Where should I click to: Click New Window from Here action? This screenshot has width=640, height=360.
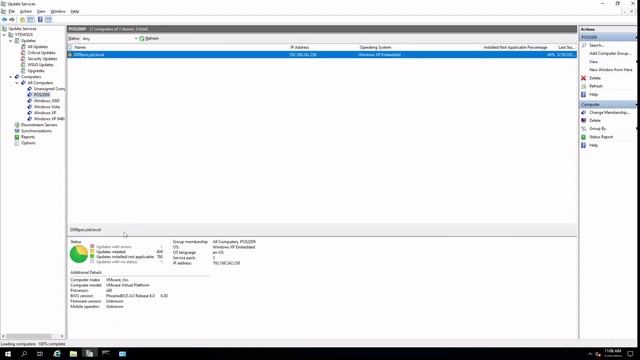611,70
